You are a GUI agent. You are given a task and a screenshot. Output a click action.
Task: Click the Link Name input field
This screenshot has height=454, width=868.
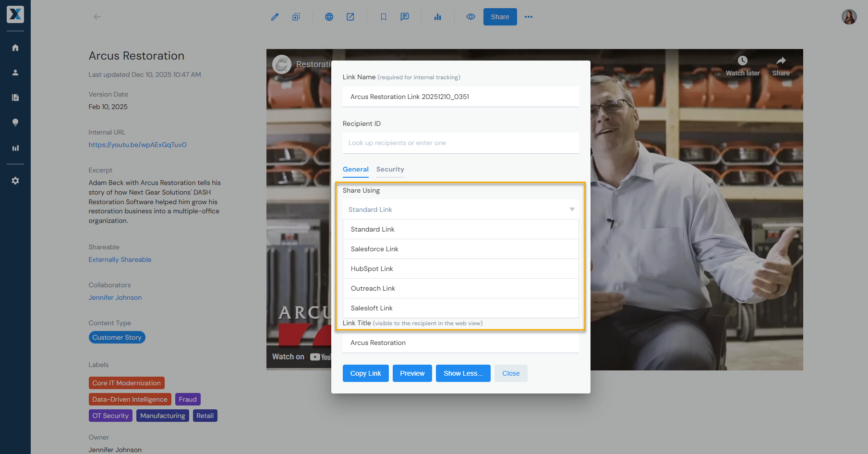tap(461, 97)
